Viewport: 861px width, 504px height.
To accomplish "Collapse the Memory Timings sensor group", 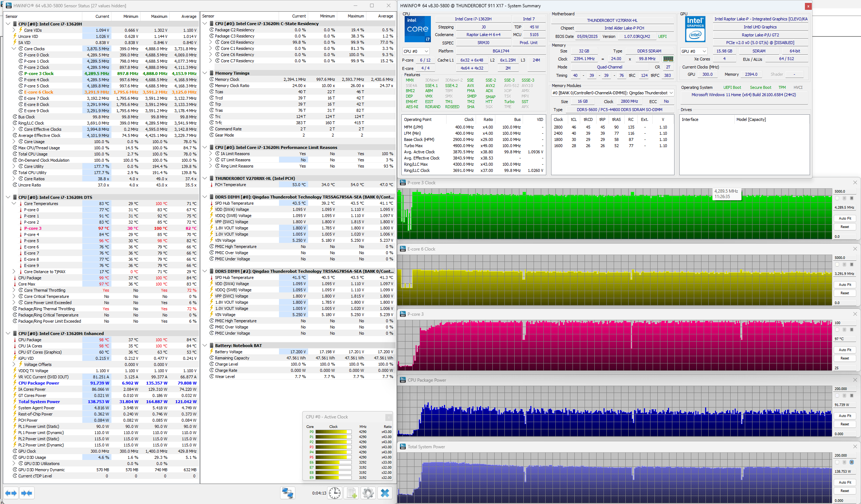I will click(x=205, y=73).
